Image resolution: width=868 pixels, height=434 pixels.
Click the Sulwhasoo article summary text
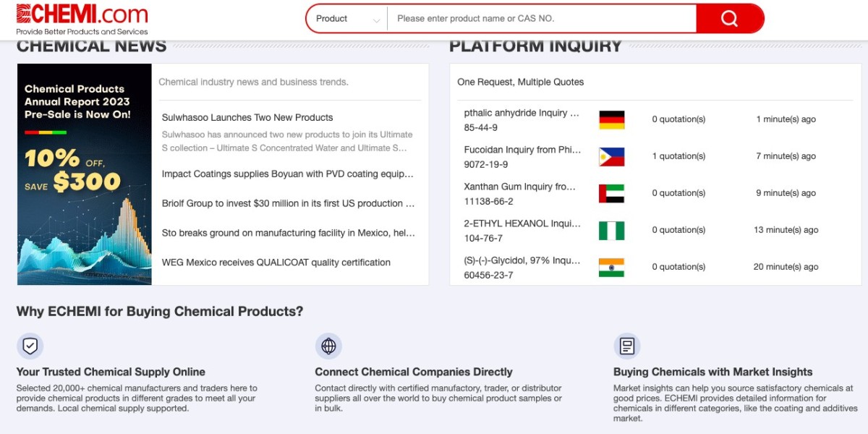287,141
